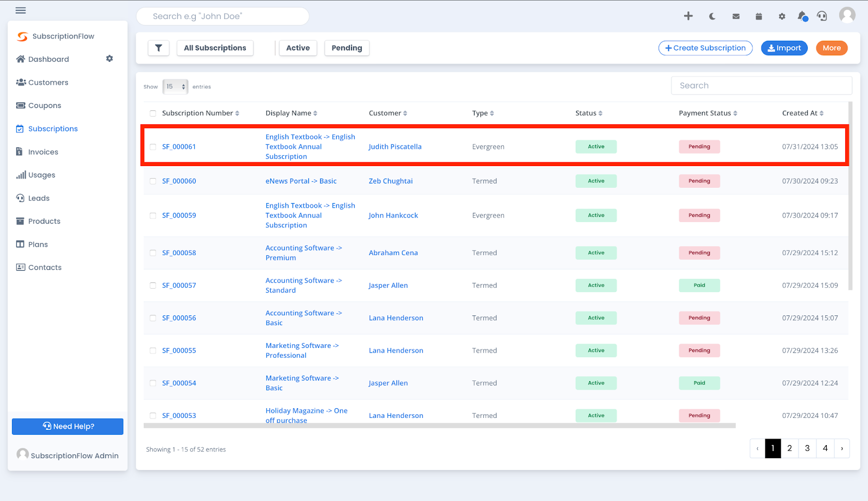This screenshot has width=868, height=501.
Task: Open Leads in sidebar
Action: [x=33, y=198]
